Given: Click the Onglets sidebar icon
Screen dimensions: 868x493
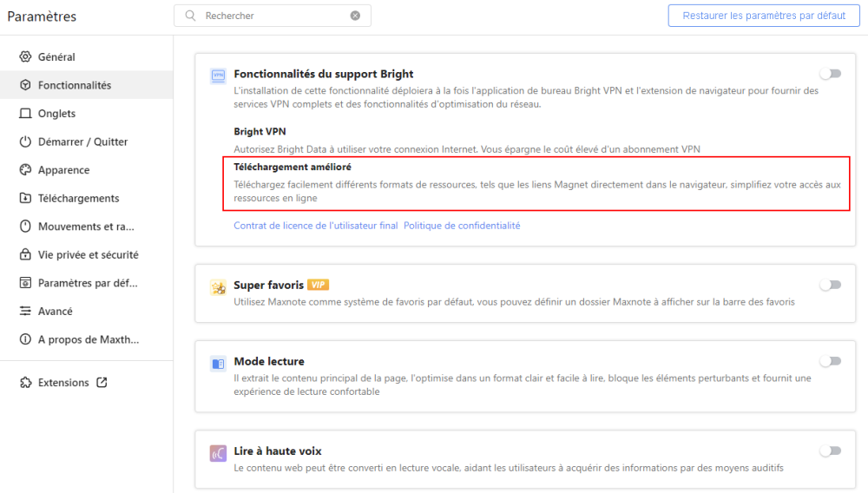Looking at the screenshot, I should tap(25, 114).
